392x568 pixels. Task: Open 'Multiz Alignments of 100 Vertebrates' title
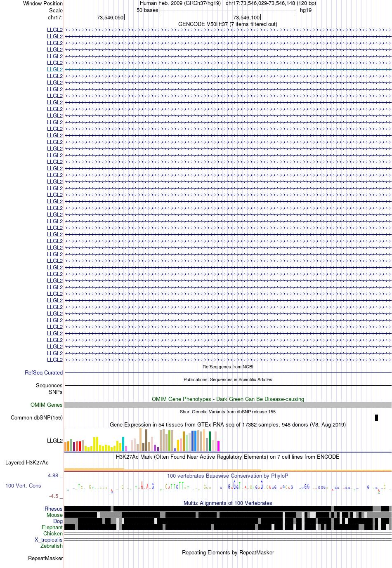(x=228, y=503)
